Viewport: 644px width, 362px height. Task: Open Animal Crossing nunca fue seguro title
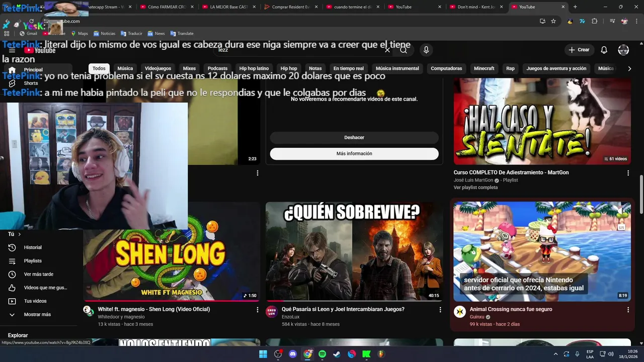[x=511, y=309]
